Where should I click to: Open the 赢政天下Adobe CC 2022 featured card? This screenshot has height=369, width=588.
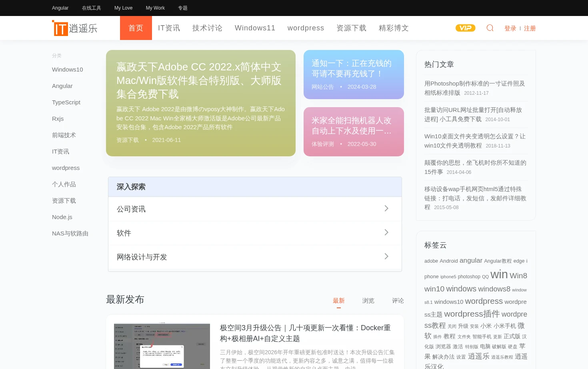(x=201, y=103)
